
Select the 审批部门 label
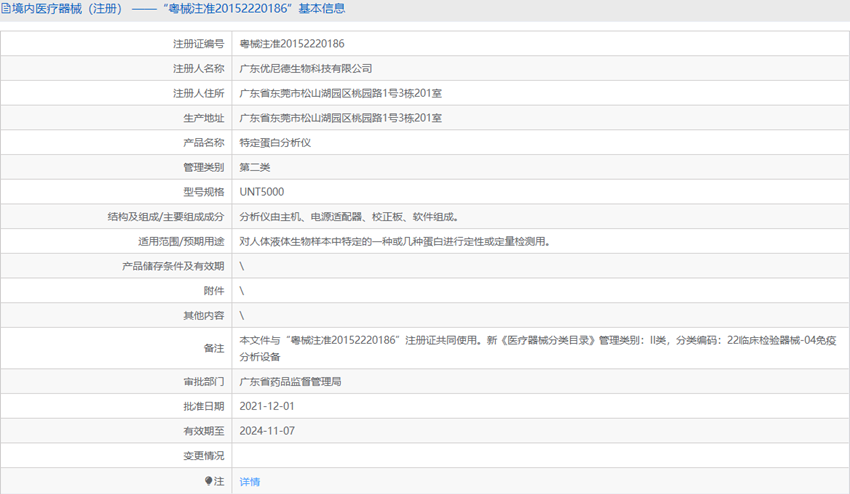coord(203,382)
